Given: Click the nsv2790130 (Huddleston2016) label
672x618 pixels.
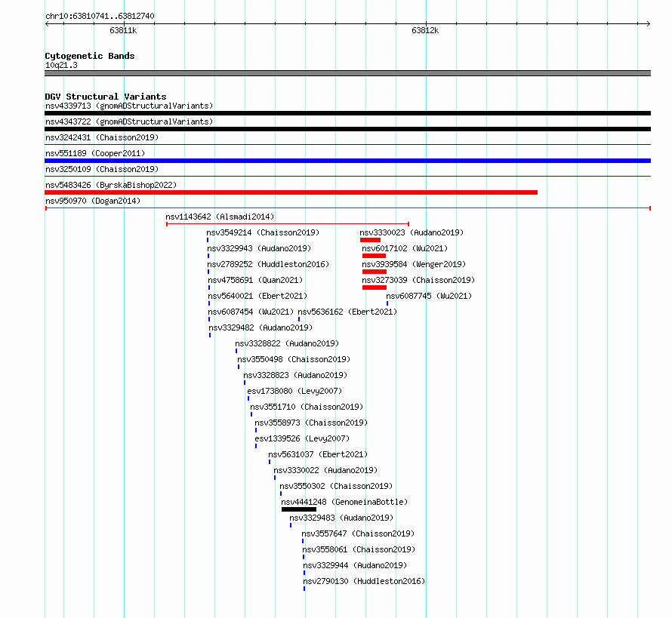Looking at the screenshot, I should pos(364,581).
